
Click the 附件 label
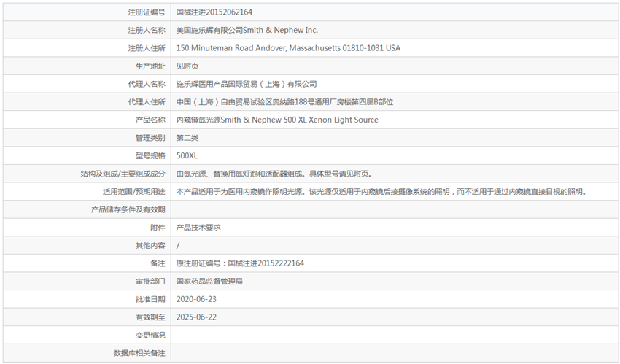(158, 228)
